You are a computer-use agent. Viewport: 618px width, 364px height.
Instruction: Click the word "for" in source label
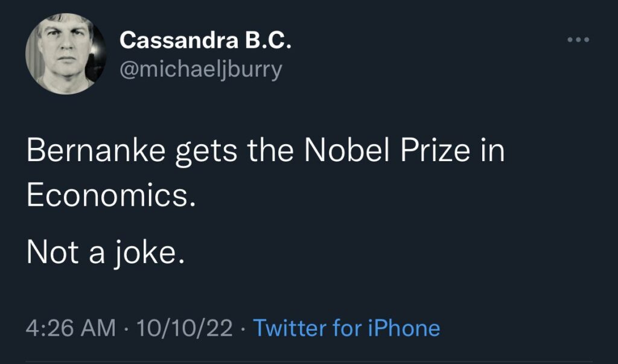coord(348,328)
